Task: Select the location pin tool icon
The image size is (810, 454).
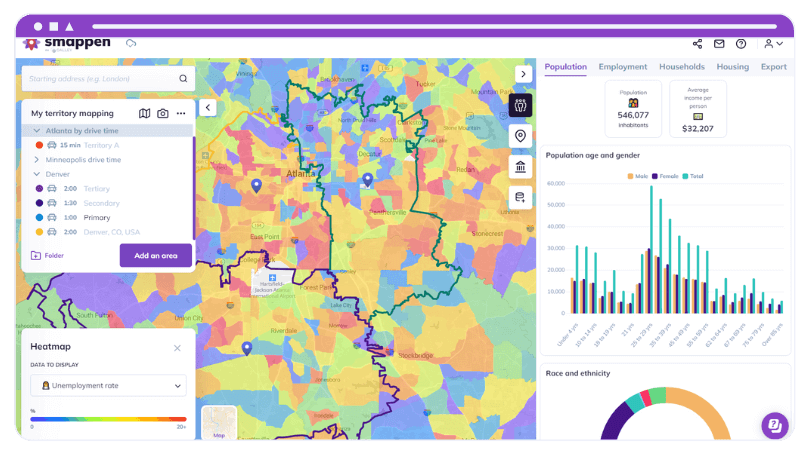Action: pos(520,136)
